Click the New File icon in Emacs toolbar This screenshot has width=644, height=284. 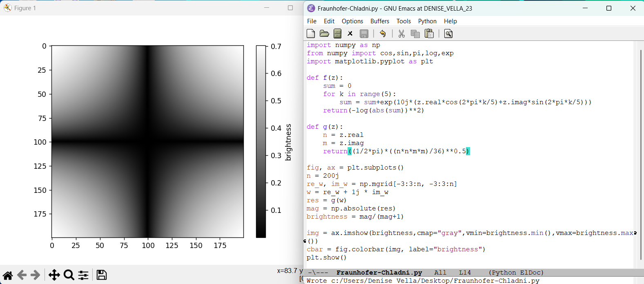tap(311, 34)
